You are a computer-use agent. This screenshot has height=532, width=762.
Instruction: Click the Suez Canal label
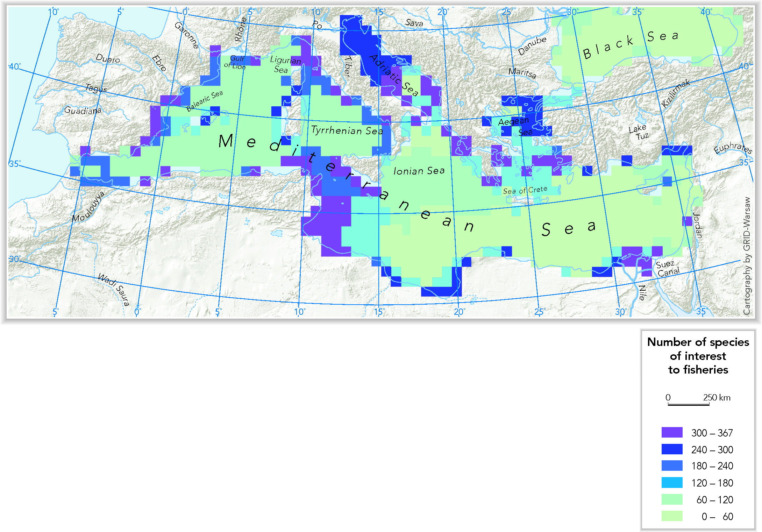pyautogui.click(x=667, y=268)
